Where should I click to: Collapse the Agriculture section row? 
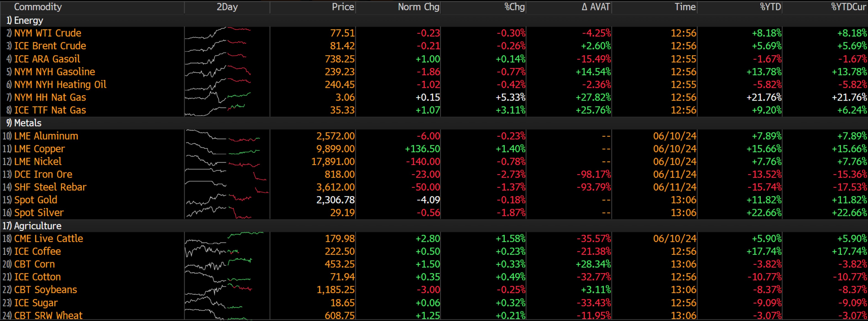point(434,226)
